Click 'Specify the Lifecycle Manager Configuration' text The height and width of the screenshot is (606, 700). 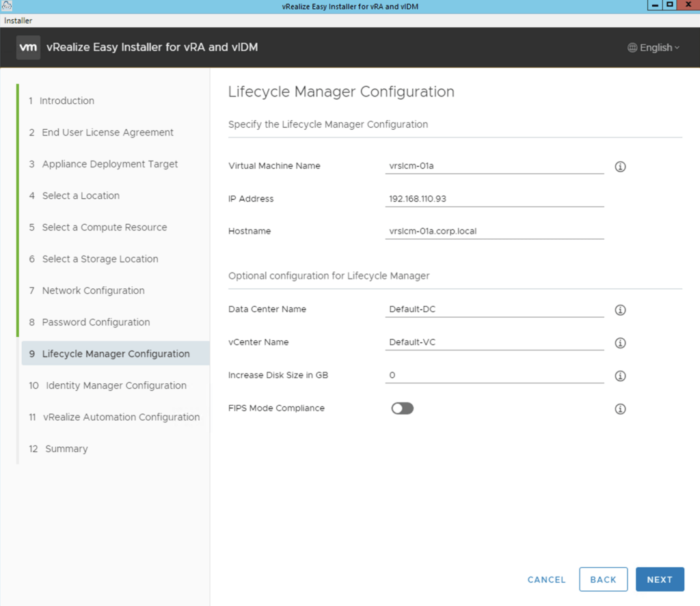(x=328, y=124)
